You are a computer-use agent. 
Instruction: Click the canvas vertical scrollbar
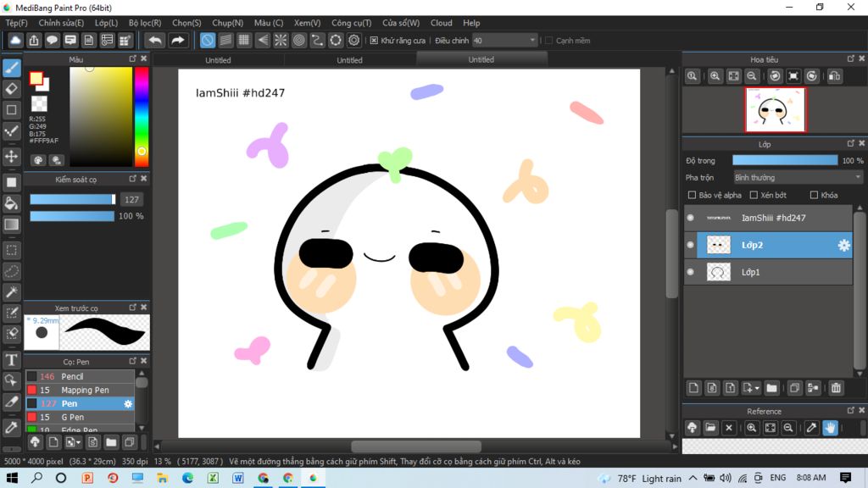pyautogui.click(x=671, y=253)
